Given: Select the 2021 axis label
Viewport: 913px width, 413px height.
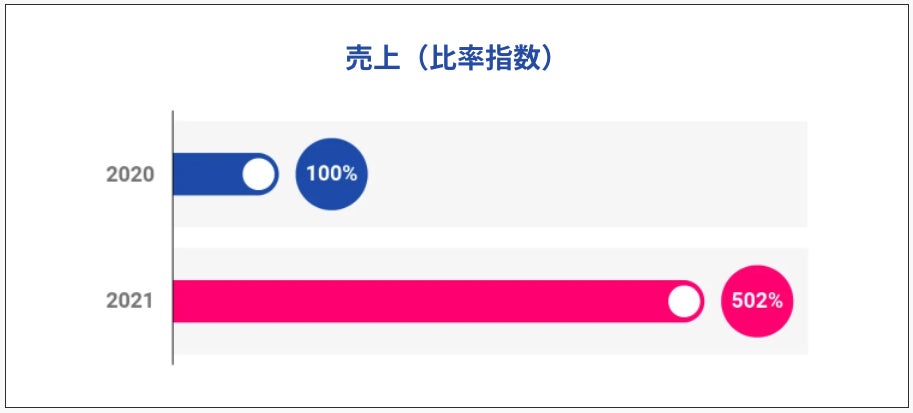Looking at the screenshot, I should [x=130, y=300].
